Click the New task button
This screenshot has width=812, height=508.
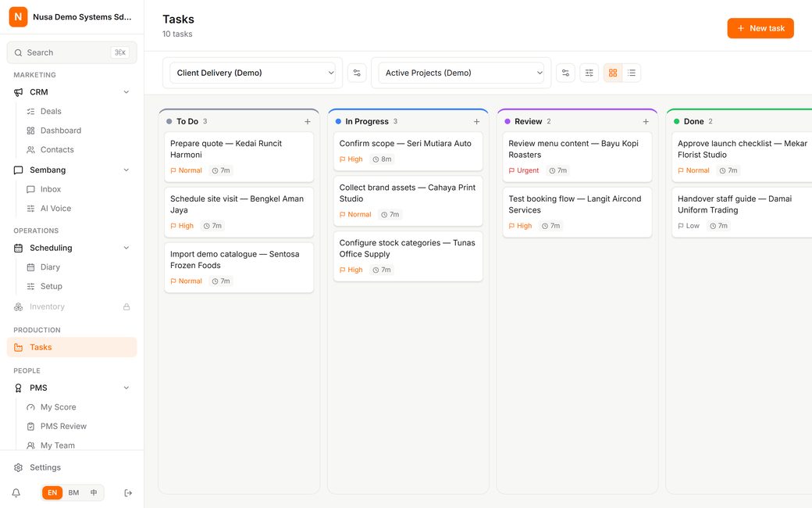click(x=760, y=28)
